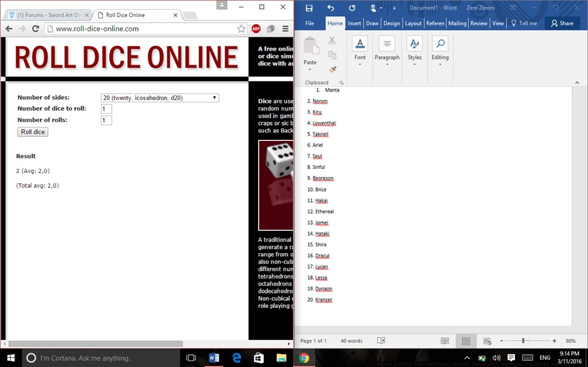Screen dimensions: 588x367
Task: Open Microsoft Edge from taskbar
Action: pos(236,358)
